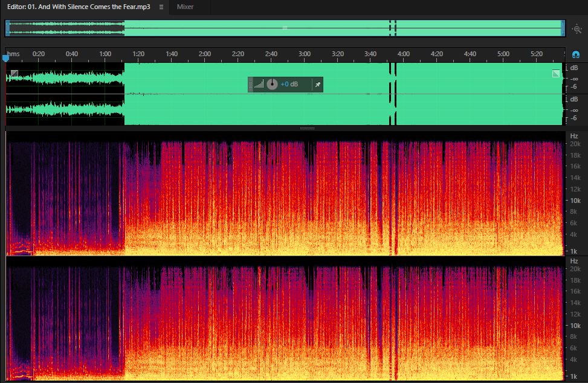Click the volume bars icon in the HUD
Screen dimensions: 588x383
(259, 84)
